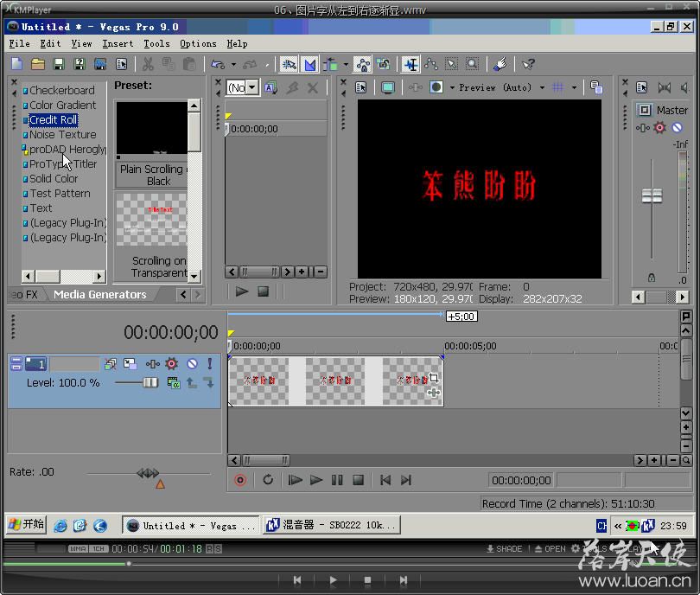Open the Auto Ripple mode dropdown arrow
The image size is (700, 595).
click(x=346, y=64)
